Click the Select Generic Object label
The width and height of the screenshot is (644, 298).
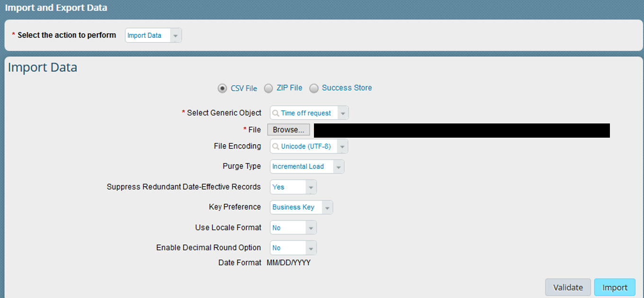224,113
